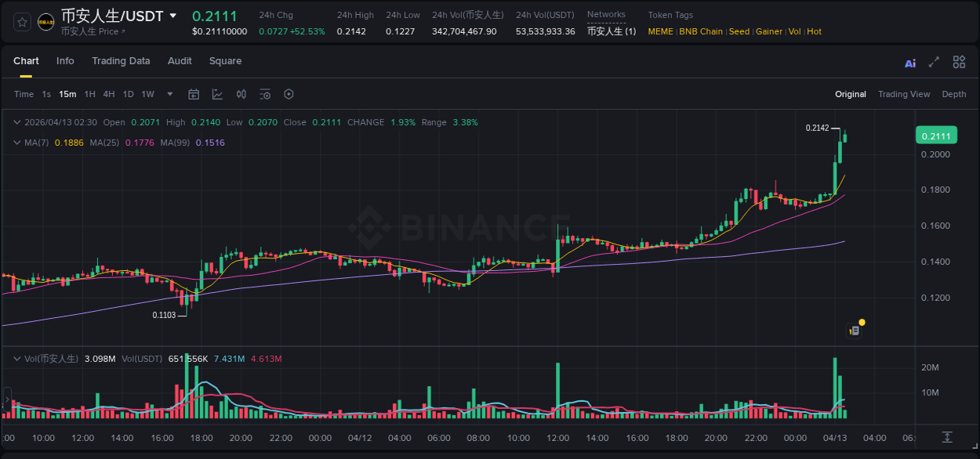Collapse the volume indicator panel

17,358
